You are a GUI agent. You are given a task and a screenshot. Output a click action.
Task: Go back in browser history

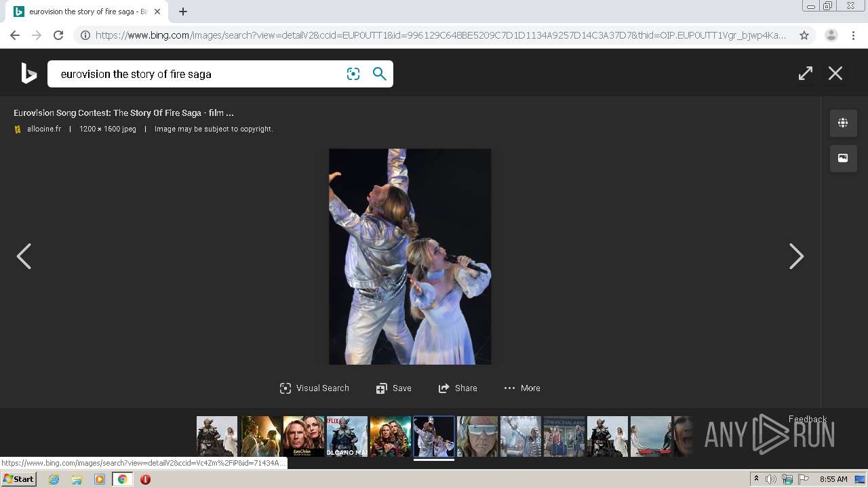[x=15, y=35]
